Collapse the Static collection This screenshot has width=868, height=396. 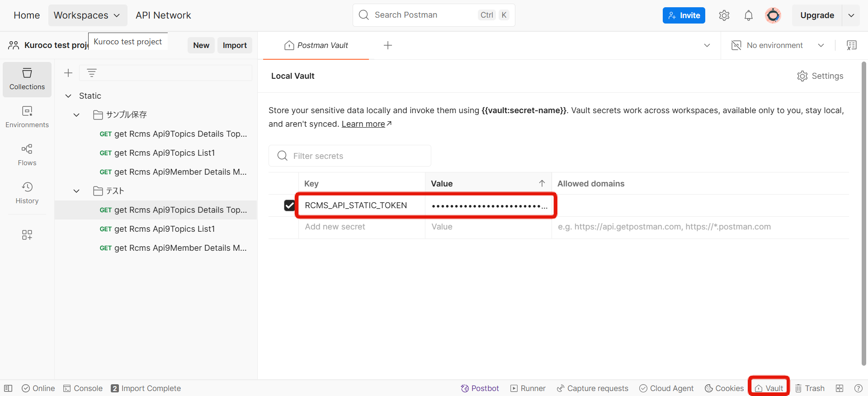(68, 96)
